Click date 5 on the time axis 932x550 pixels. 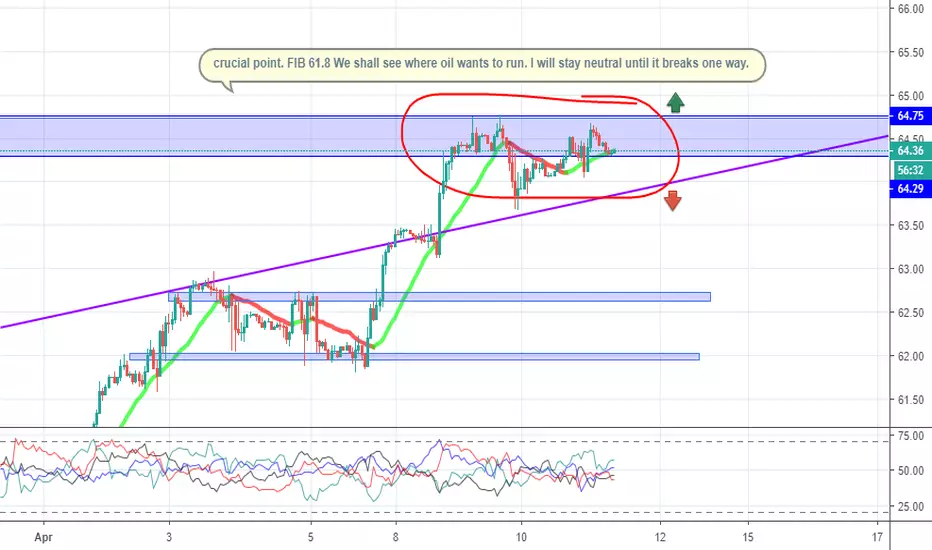pyautogui.click(x=311, y=538)
